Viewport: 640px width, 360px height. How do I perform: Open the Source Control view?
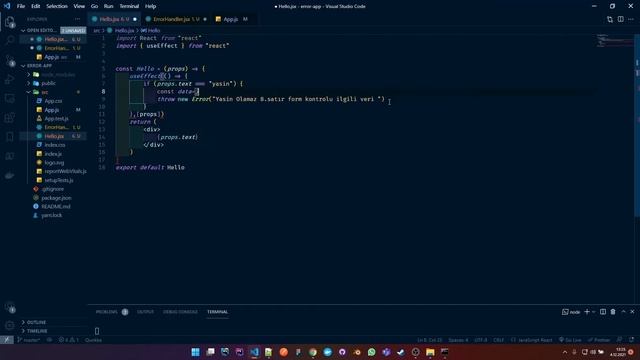coord(9,60)
